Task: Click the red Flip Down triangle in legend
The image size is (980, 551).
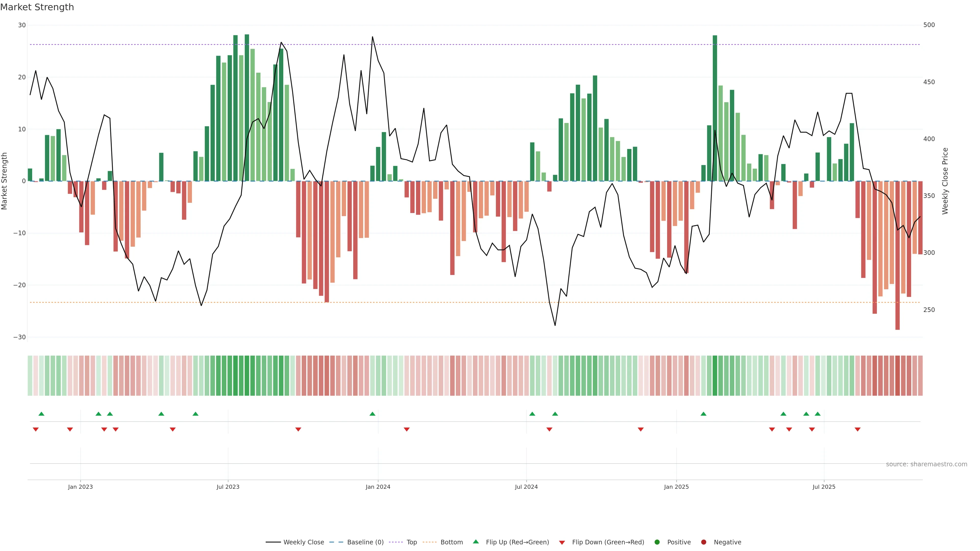Action: coord(562,543)
